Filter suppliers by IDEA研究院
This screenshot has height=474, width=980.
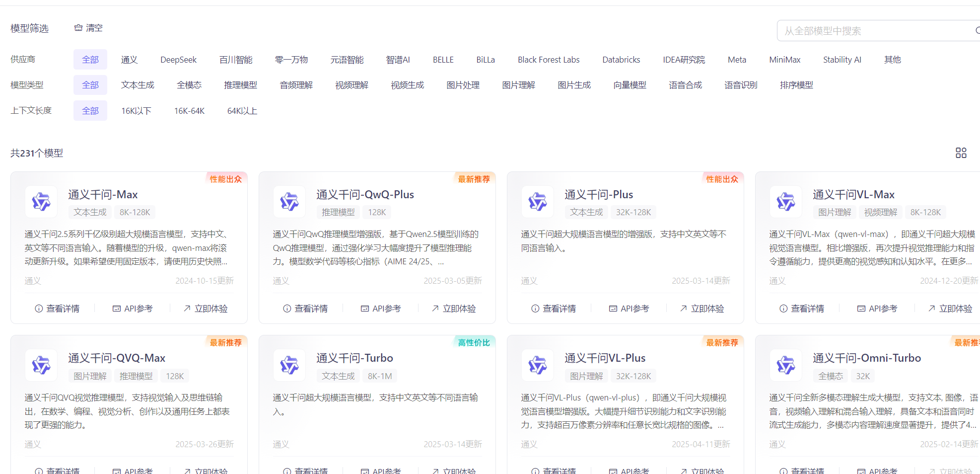pos(684,60)
